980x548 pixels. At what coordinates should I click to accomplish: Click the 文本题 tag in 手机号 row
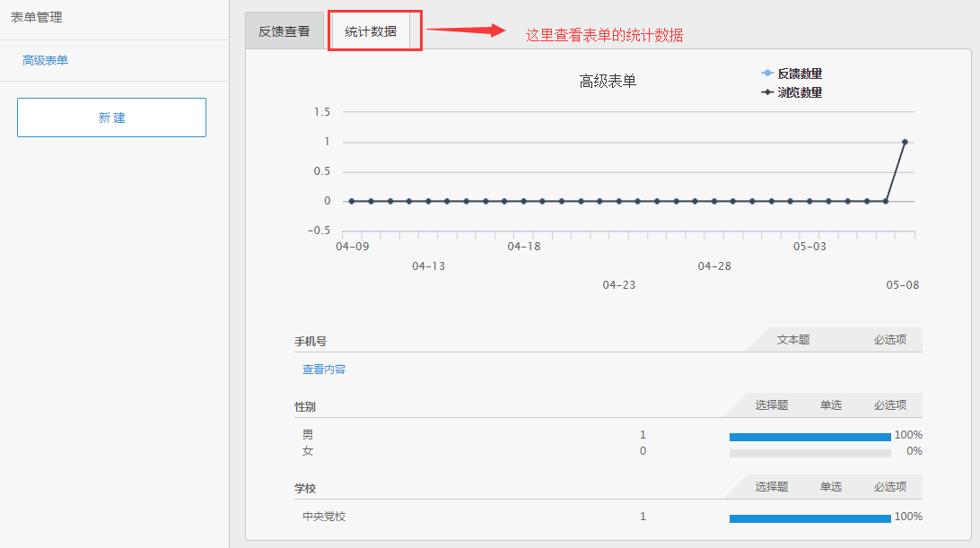793,340
